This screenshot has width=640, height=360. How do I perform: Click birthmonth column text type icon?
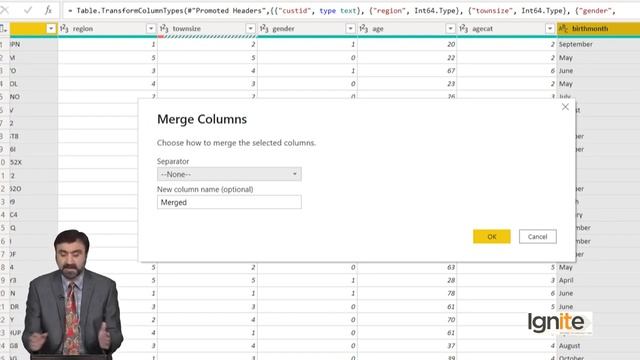coord(563,29)
